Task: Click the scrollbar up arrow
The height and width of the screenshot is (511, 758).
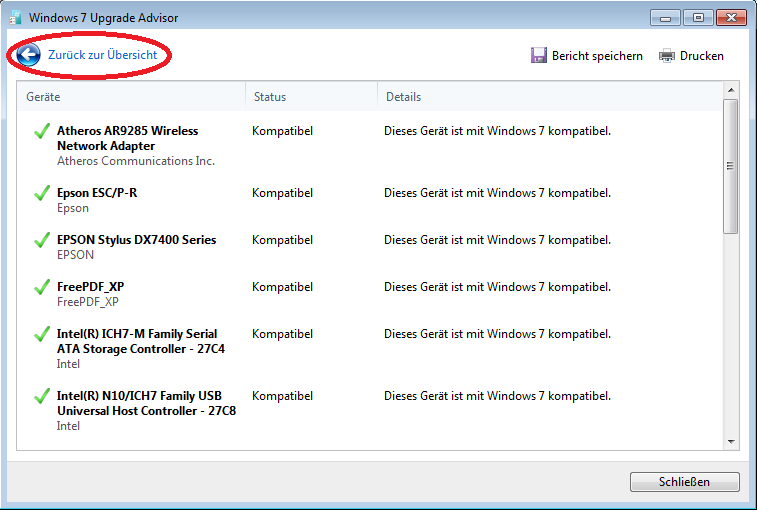Action: (x=731, y=90)
